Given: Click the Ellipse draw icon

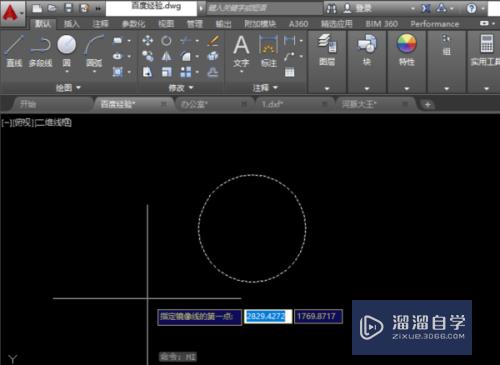Looking at the screenshot, I should (117, 56).
